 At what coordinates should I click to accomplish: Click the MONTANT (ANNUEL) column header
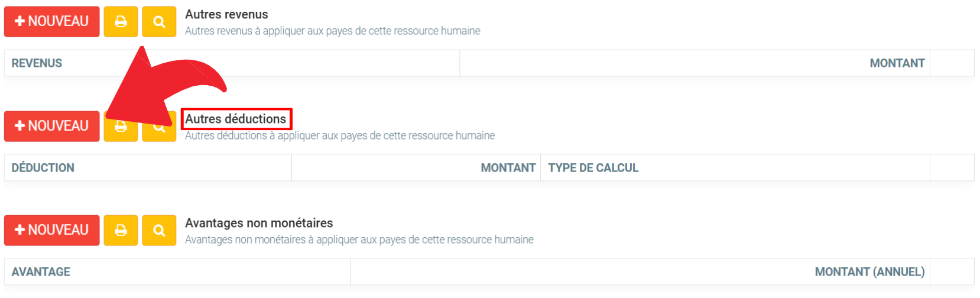(869, 272)
